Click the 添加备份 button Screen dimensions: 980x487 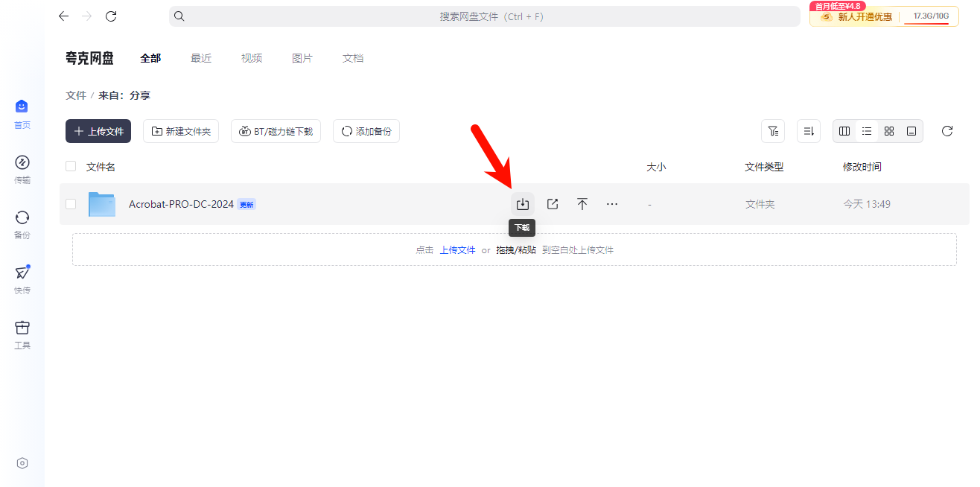[366, 131]
